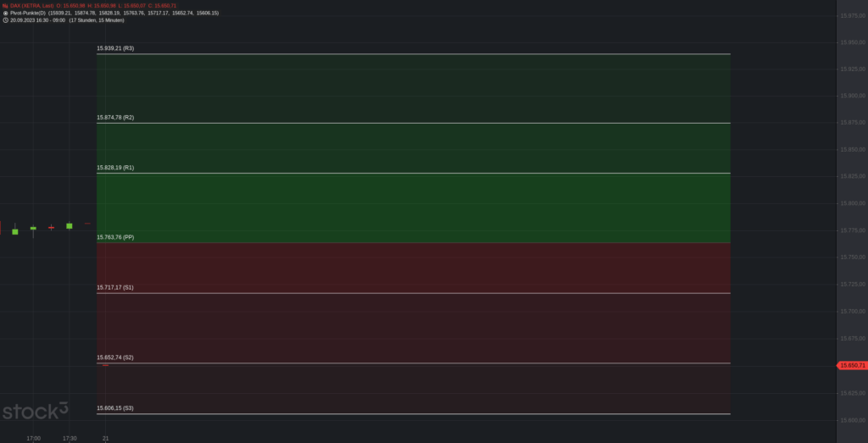Click the 17:00 time axis label
The width and height of the screenshot is (868, 443).
[x=33, y=439]
